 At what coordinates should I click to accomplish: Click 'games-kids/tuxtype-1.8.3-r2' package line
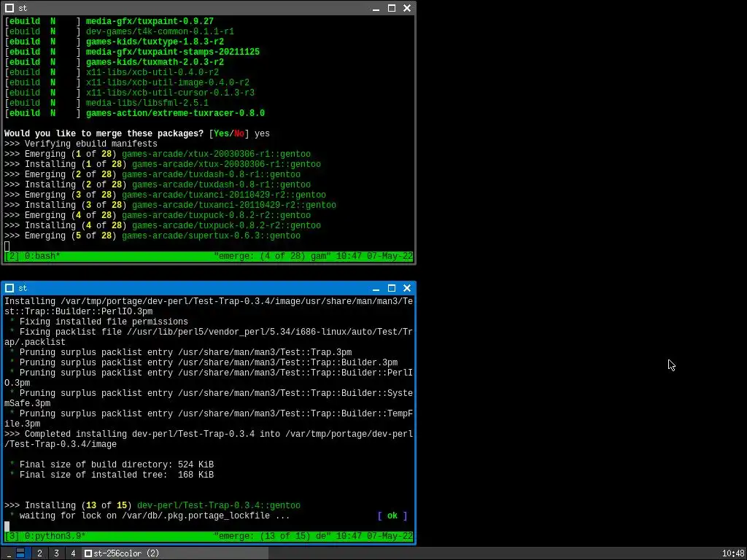(155, 42)
